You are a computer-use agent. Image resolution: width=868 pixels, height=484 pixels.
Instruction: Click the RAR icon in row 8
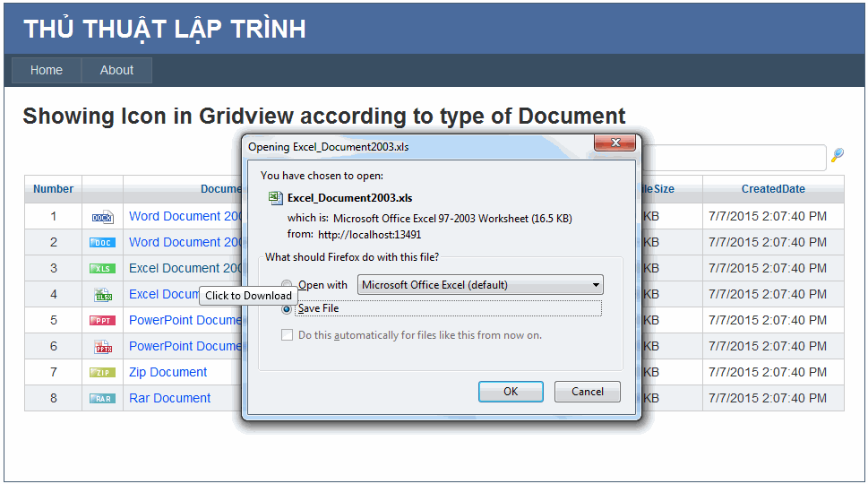pos(102,399)
